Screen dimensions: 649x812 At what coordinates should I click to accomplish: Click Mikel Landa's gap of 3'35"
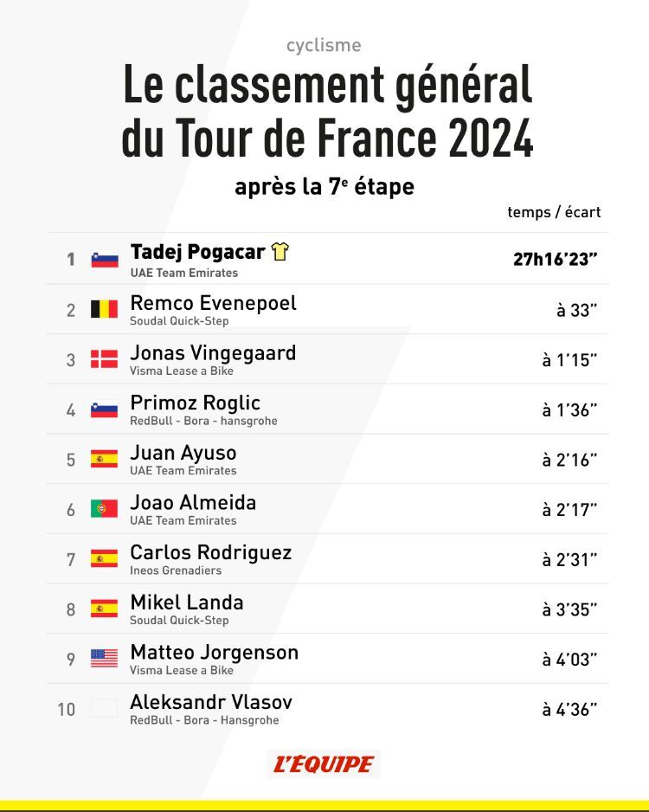569,609
